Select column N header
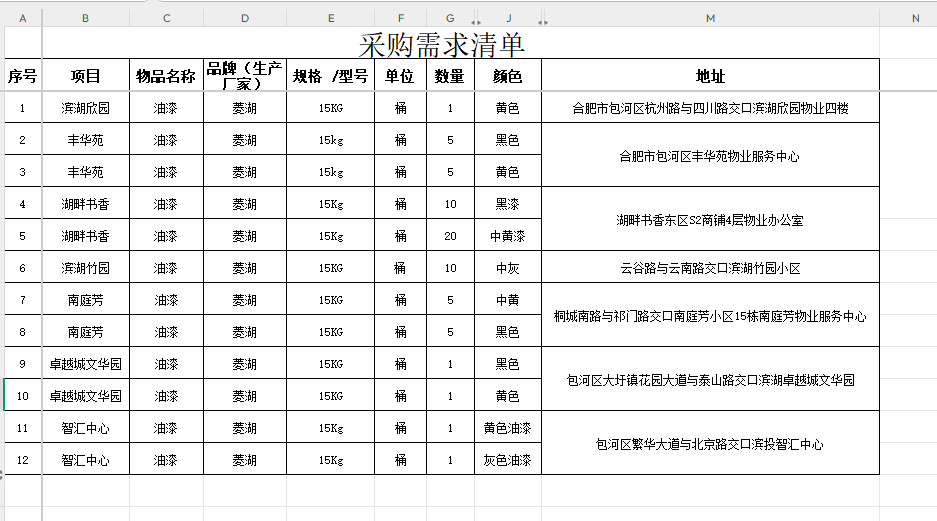The width and height of the screenshot is (937, 521). click(914, 18)
